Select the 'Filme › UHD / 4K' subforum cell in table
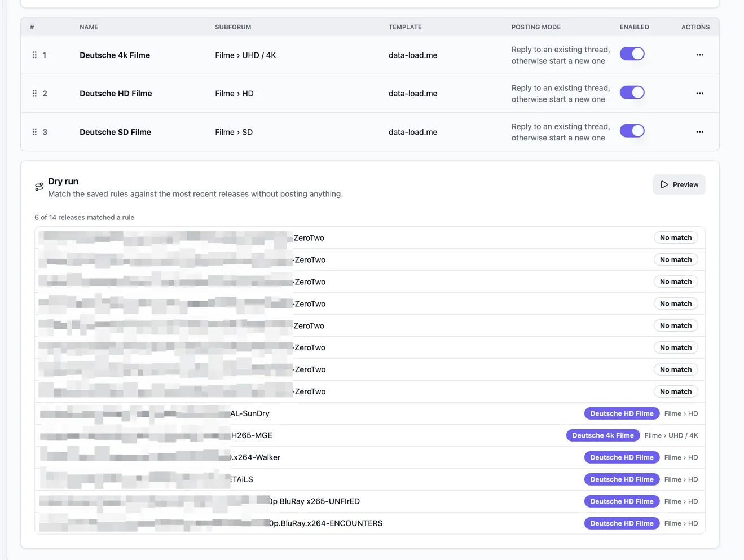The height and width of the screenshot is (560, 744). click(x=245, y=55)
